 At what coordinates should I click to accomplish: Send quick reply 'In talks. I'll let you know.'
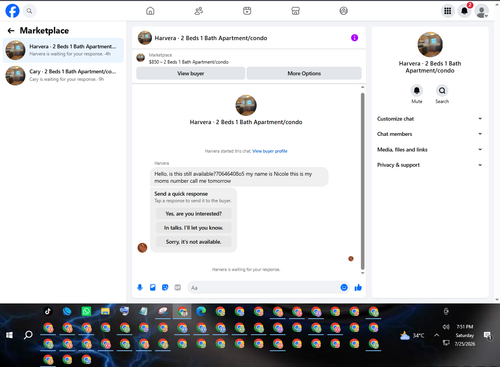[194, 228]
